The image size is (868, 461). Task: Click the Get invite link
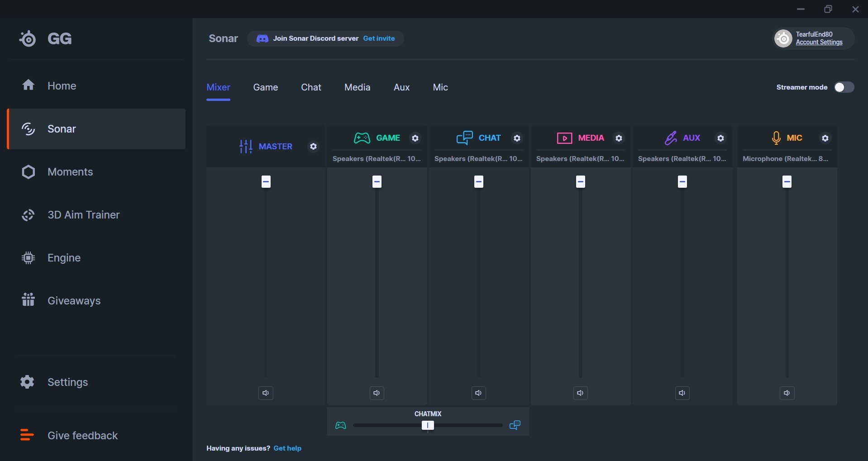click(379, 38)
